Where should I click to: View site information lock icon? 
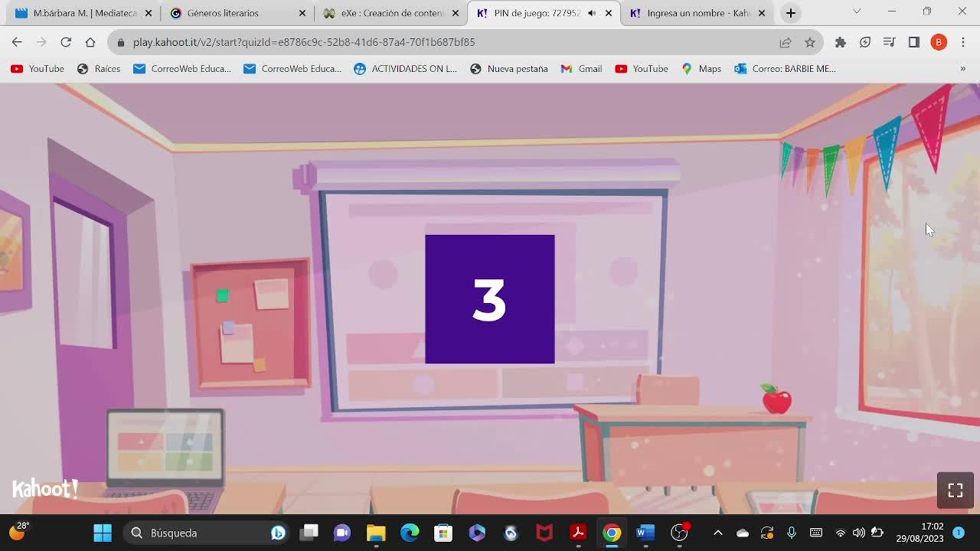point(119,42)
